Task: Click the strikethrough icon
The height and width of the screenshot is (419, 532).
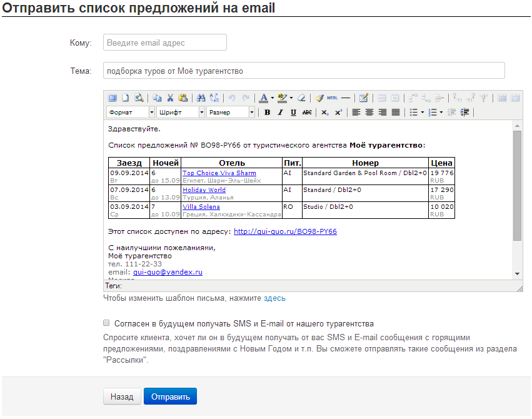Action: (307, 113)
